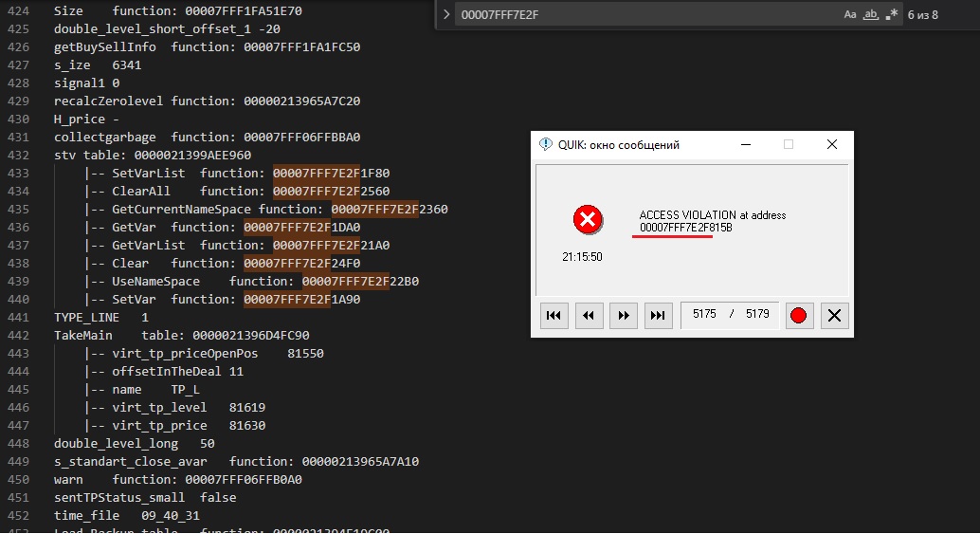Viewport: 980px width, 534px height.
Task: Click the red record circle button
Action: tap(798, 315)
